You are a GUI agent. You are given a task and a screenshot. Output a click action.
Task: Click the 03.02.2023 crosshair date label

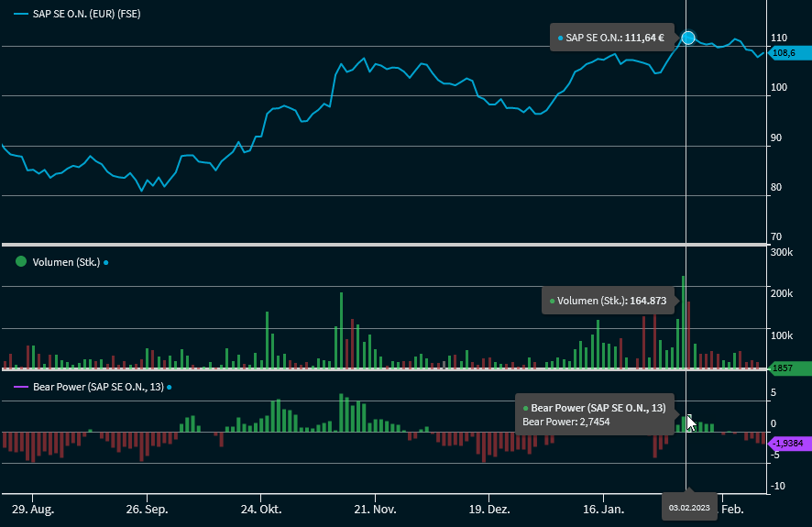coord(686,507)
